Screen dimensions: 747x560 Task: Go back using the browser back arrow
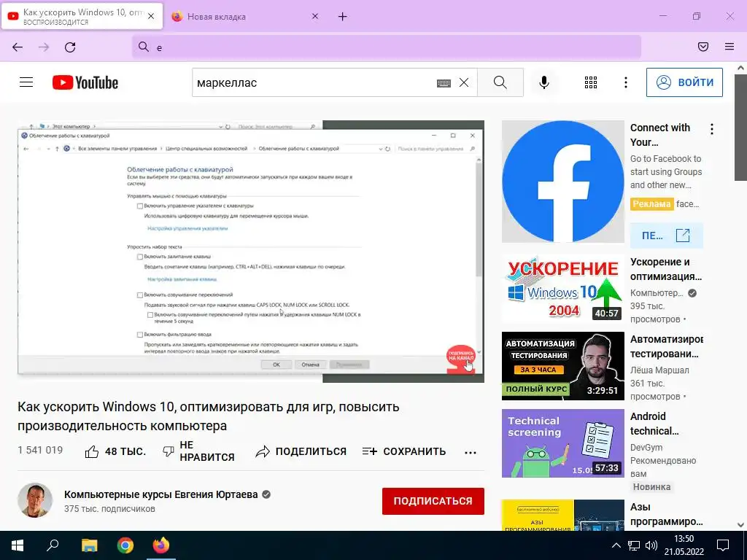pos(18,47)
